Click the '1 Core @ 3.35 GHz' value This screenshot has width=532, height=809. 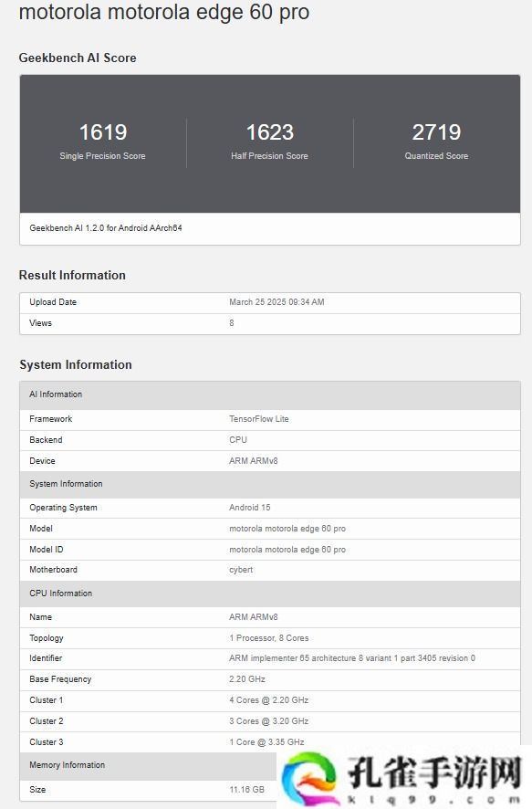coord(267,743)
